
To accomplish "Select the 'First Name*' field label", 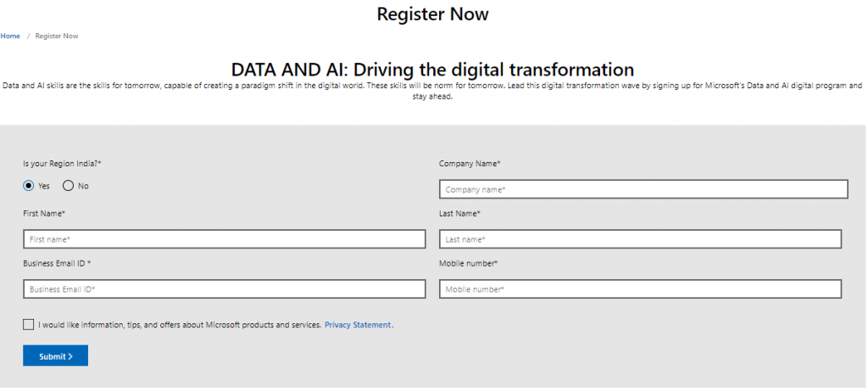I will pos(44,214).
